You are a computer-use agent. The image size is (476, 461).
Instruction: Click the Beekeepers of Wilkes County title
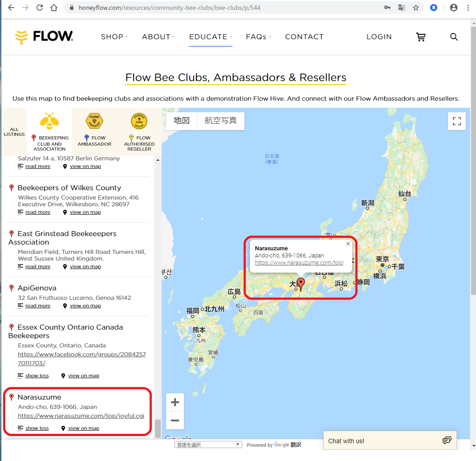tap(69, 188)
